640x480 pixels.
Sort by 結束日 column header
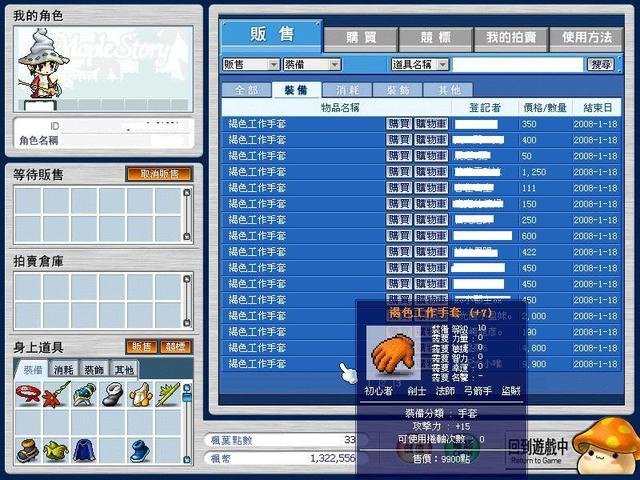[x=597, y=108]
